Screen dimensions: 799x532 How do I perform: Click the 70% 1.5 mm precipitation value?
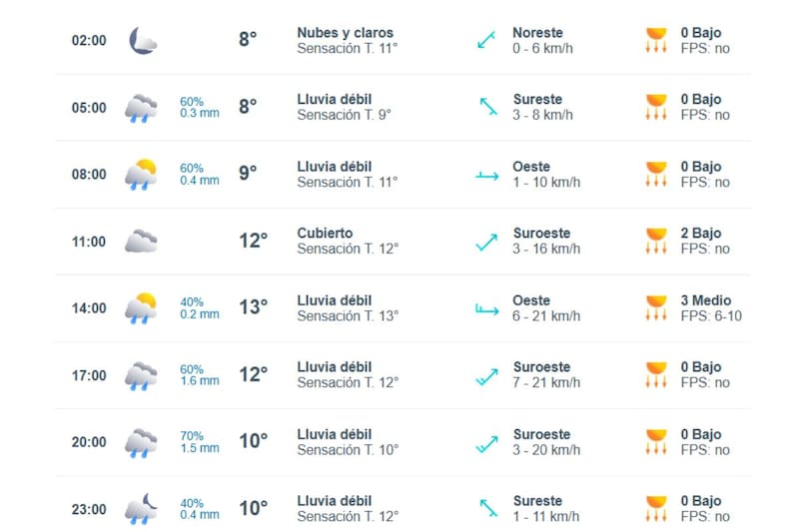pyautogui.click(x=199, y=442)
